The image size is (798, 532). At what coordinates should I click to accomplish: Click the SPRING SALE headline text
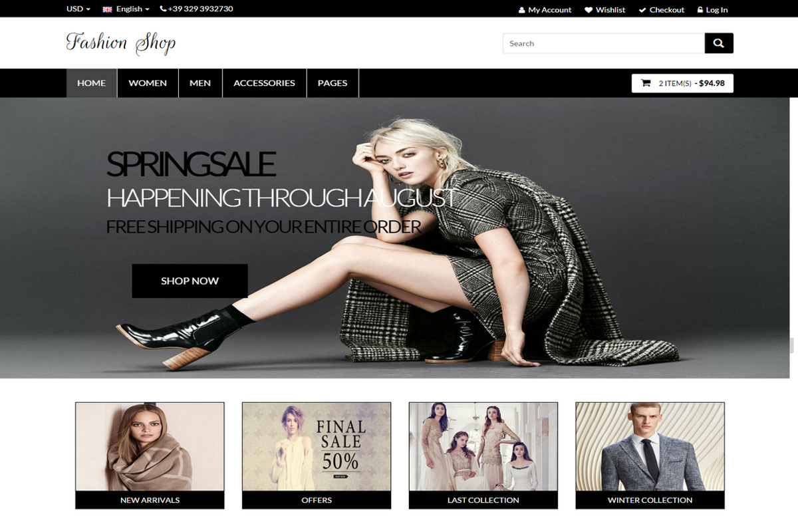[x=191, y=164]
